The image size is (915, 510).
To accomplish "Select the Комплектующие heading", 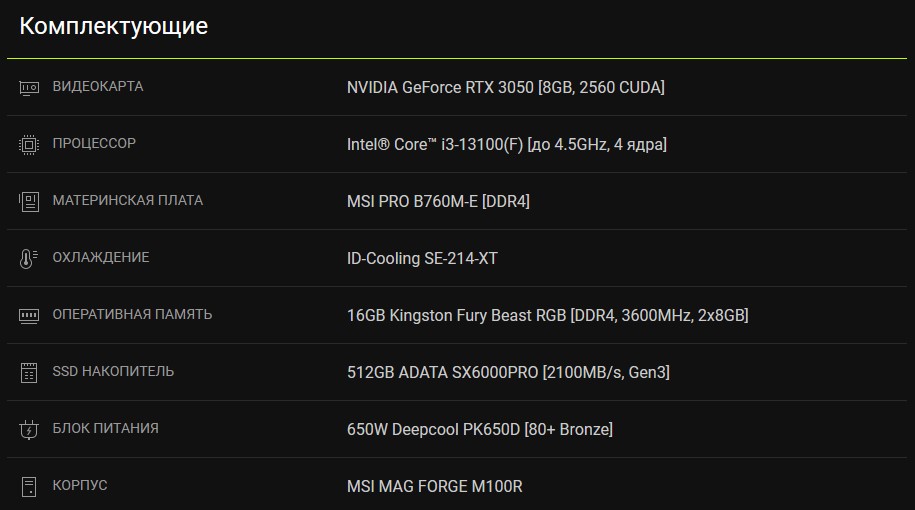I will [x=114, y=27].
